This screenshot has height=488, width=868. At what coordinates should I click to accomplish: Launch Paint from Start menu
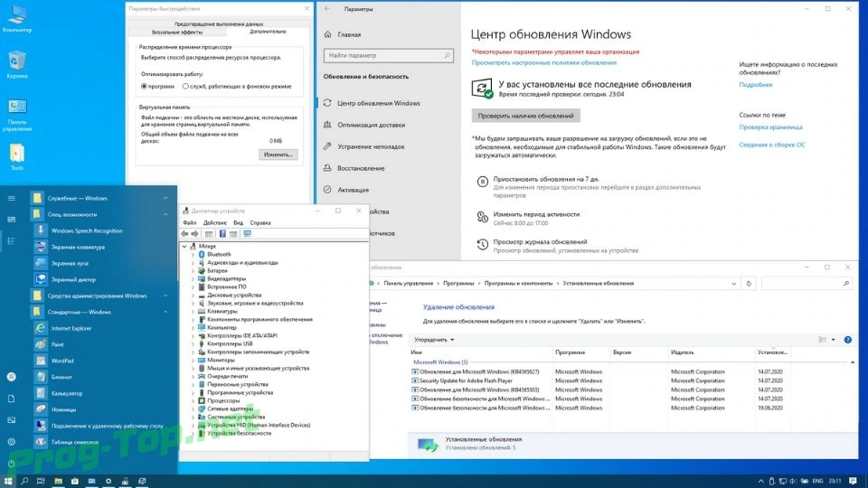(58, 344)
